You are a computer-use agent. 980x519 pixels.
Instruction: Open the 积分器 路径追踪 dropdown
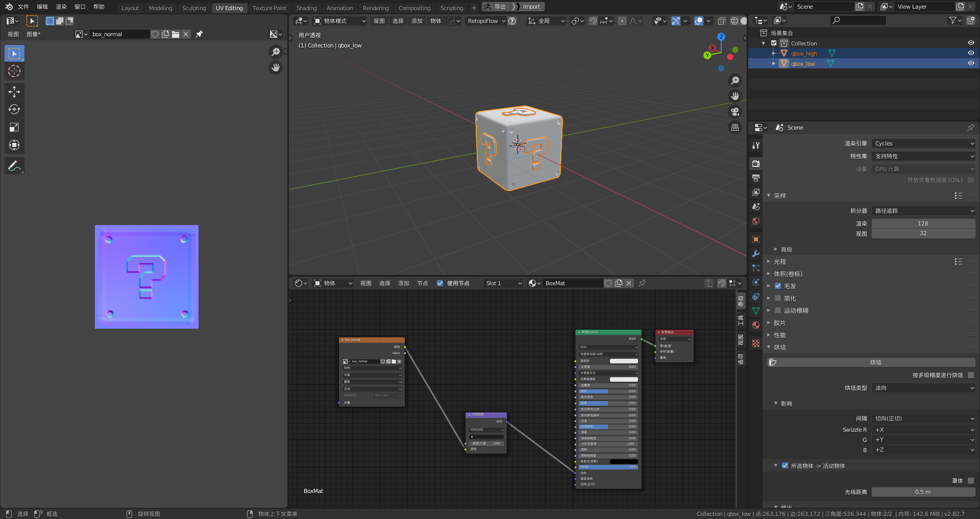tap(923, 211)
